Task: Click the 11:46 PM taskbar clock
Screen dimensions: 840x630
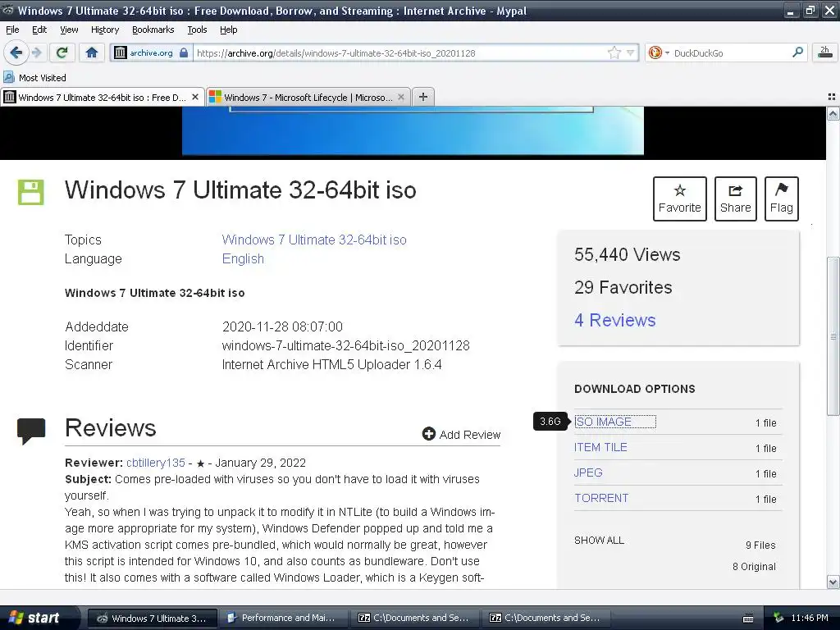Action: [810, 618]
